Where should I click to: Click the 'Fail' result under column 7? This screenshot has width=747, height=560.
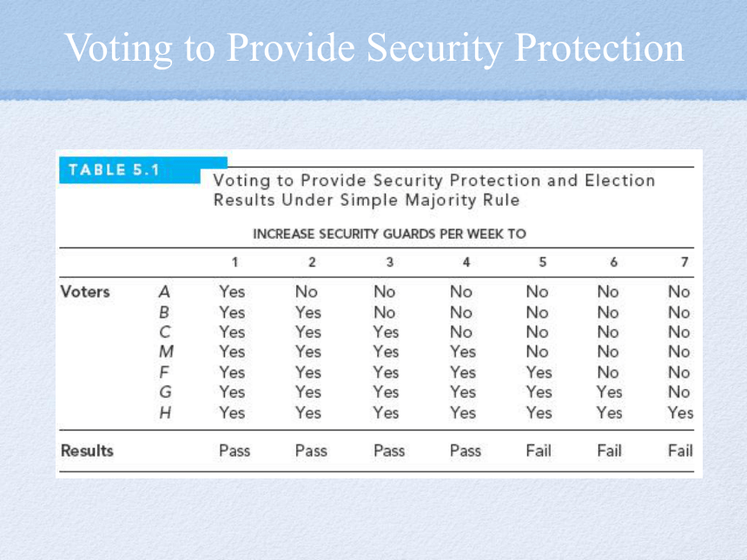pos(680,451)
